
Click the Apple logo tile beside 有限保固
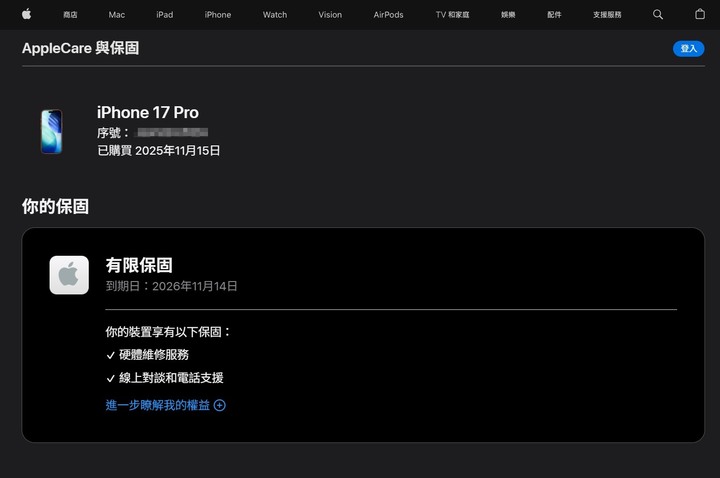[69, 275]
